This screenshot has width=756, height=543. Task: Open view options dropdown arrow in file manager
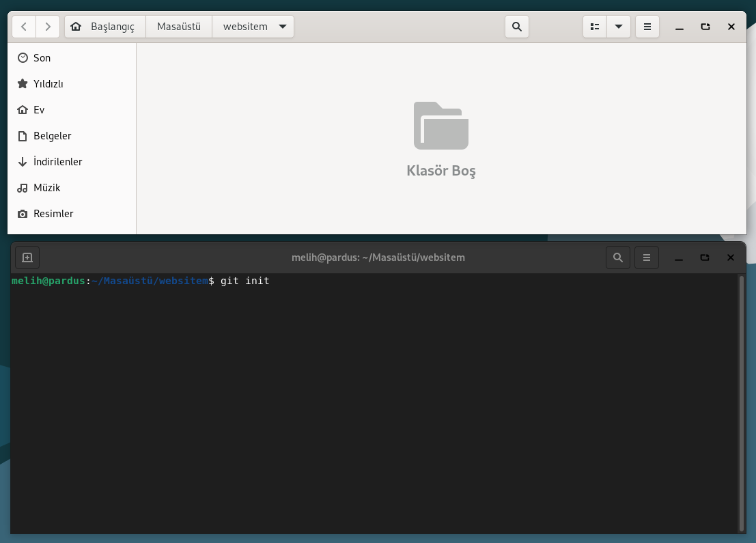coord(619,27)
